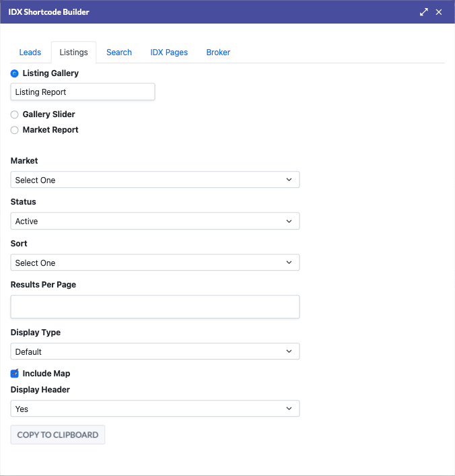Open the Display Header dropdown
The image size is (455, 476).
(x=155, y=409)
